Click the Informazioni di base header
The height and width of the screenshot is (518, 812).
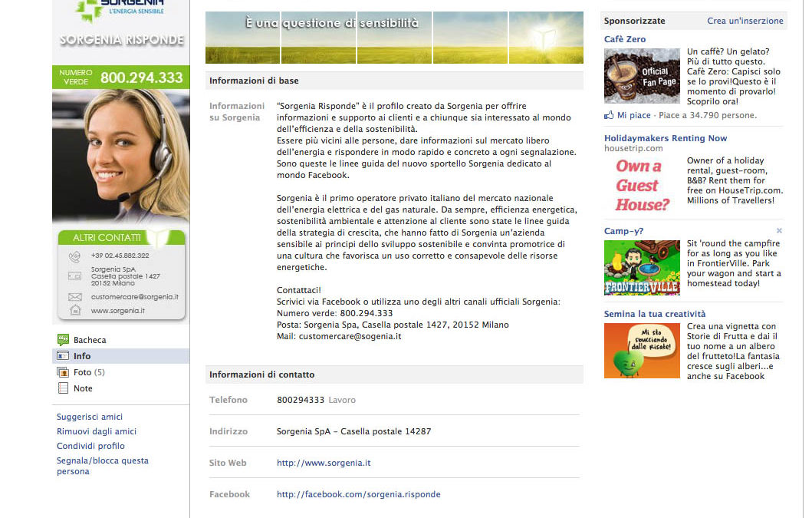coord(394,81)
